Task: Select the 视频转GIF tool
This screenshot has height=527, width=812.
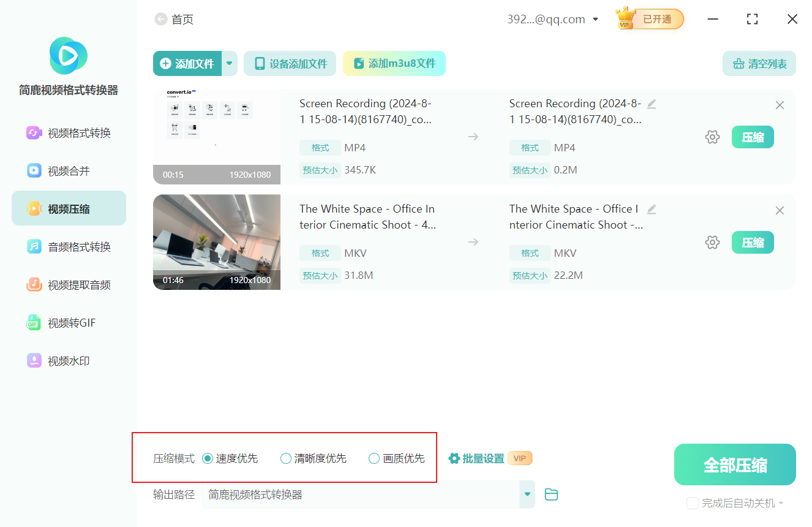Action: [x=69, y=322]
